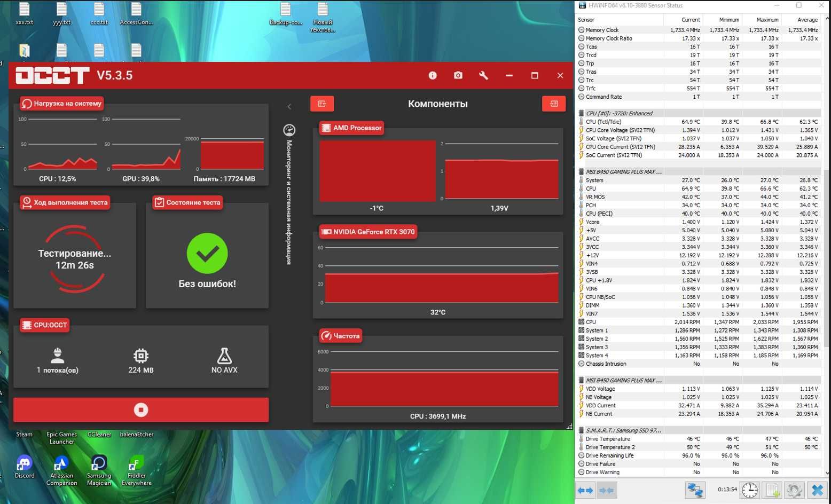831x504 pixels.
Task: Select the NVIDIA GeForce RTX 3070 label
Action: [369, 232]
